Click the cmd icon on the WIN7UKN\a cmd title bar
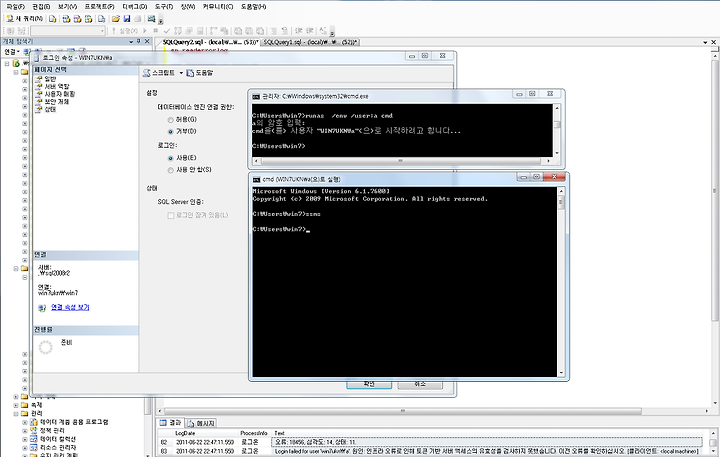The width and height of the screenshot is (720, 457). point(257,179)
